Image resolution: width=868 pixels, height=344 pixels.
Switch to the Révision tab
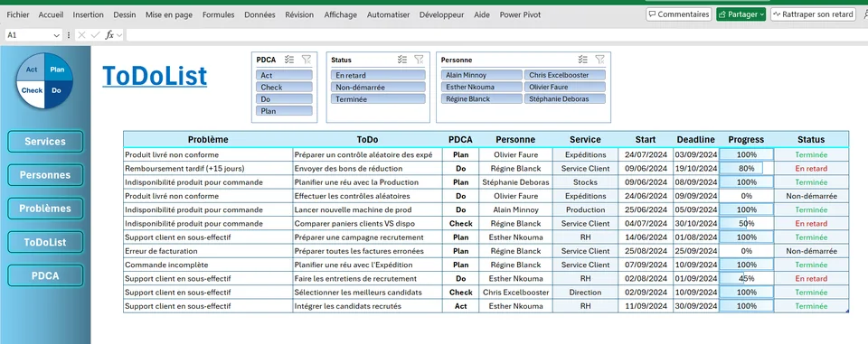299,15
